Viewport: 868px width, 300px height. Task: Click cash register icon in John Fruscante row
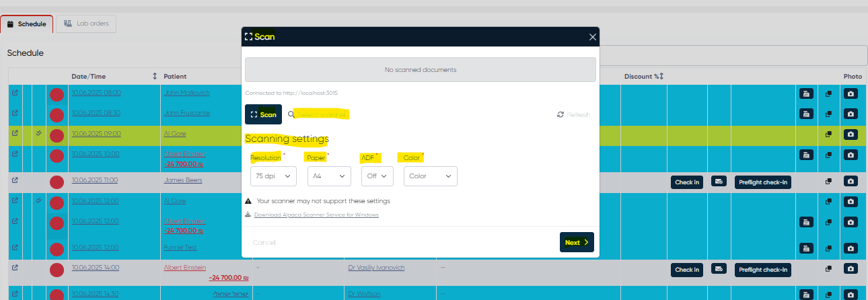(805, 114)
